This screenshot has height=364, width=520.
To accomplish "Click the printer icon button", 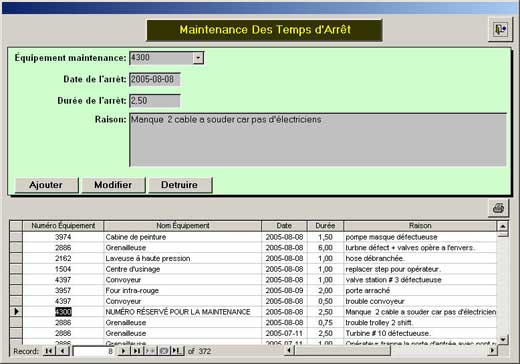I will 498,208.
